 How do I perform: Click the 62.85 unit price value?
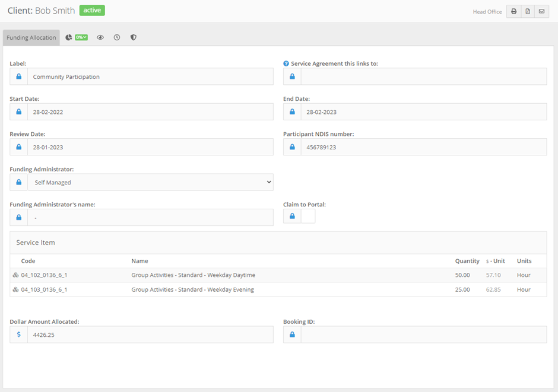(493, 289)
